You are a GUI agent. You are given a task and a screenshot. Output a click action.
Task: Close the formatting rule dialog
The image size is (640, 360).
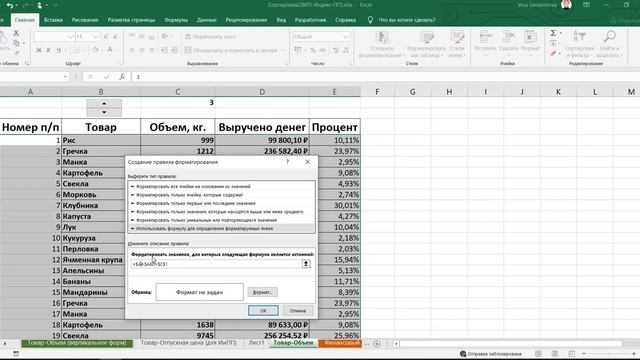pos(307,162)
